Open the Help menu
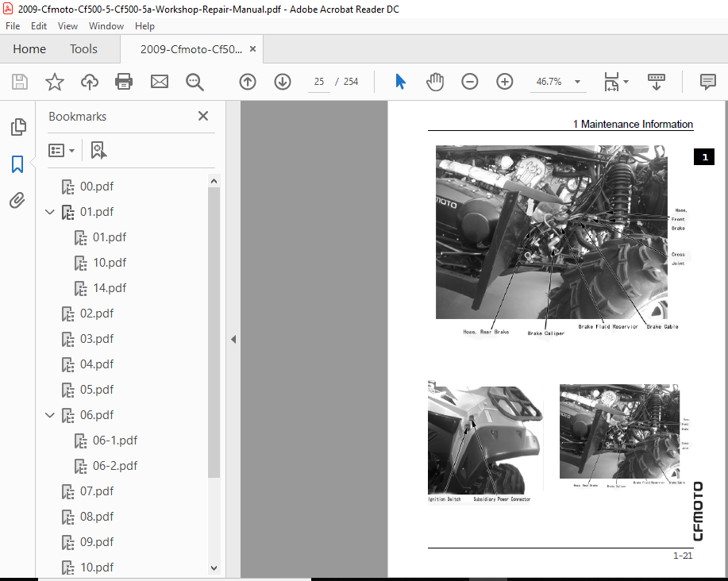 tap(144, 26)
